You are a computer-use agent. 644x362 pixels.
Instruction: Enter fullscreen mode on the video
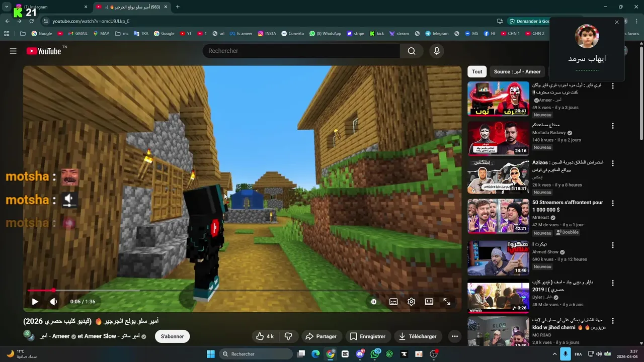tap(447, 302)
